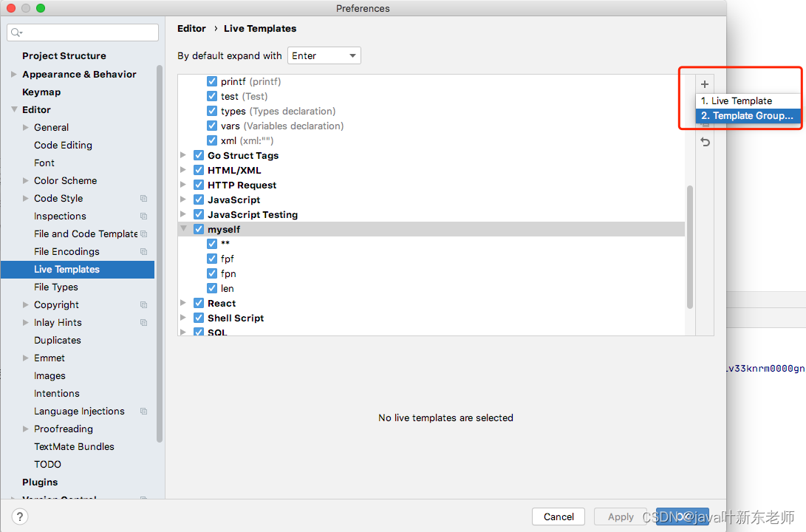
Task: Open the Intentions settings page
Action: [57, 393]
